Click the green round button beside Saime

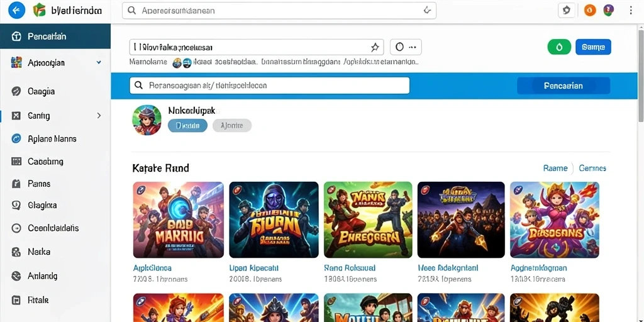[x=559, y=47]
